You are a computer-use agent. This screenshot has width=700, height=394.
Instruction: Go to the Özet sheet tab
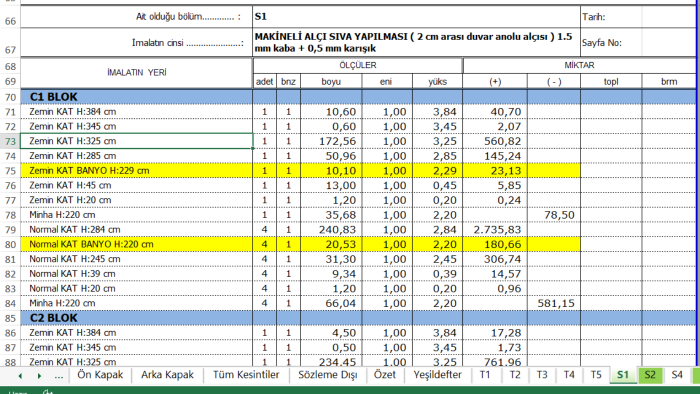[385, 375]
